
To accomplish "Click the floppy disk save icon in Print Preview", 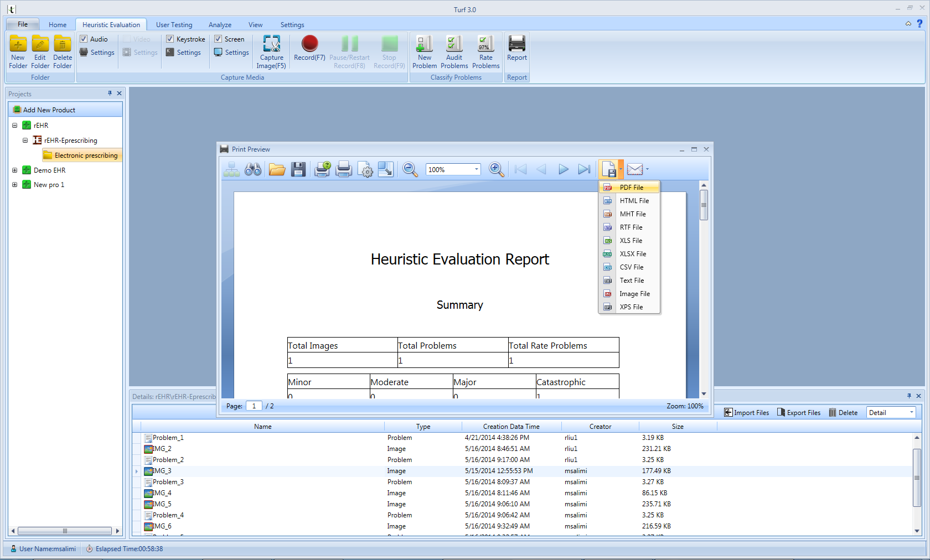I will pyautogui.click(x=298, y=169).
